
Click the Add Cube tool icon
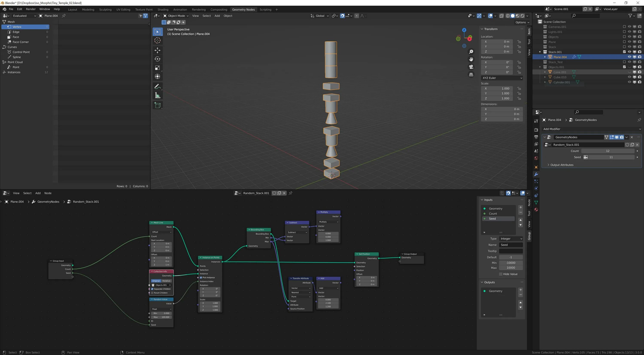(x=157, y=105)
